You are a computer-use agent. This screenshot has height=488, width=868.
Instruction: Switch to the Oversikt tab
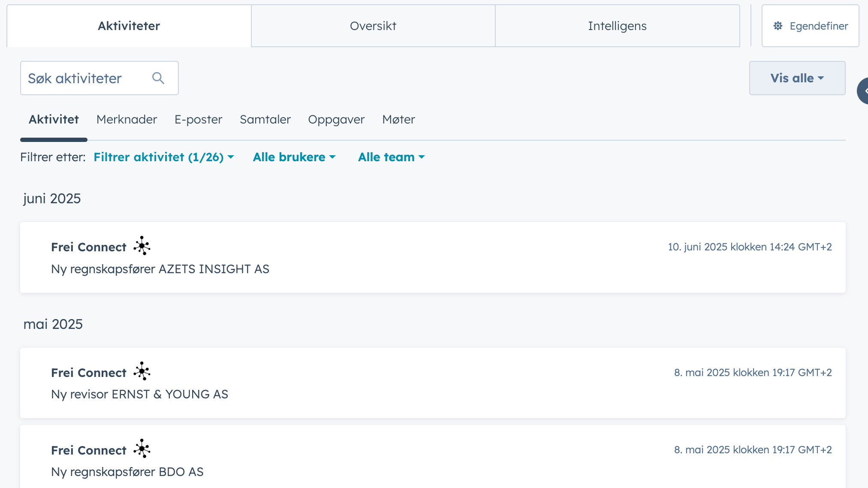point(373,26)
